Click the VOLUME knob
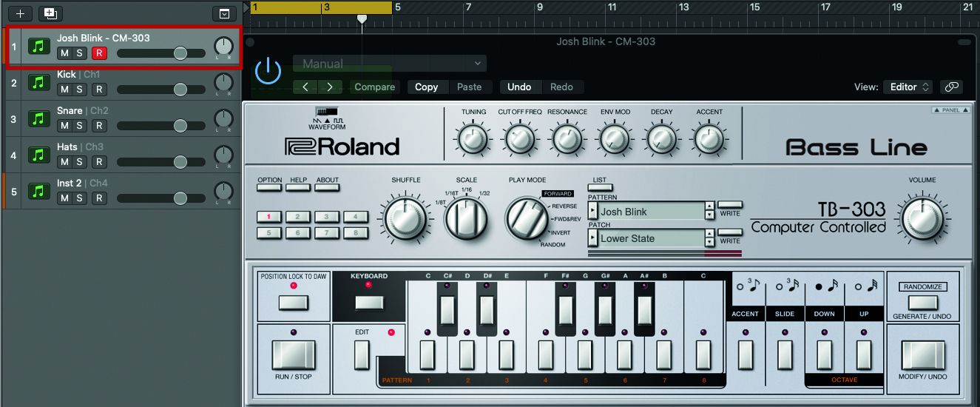The width and height of the screenshot is (980, 407). pyautogui.click(x=922, y=218)
